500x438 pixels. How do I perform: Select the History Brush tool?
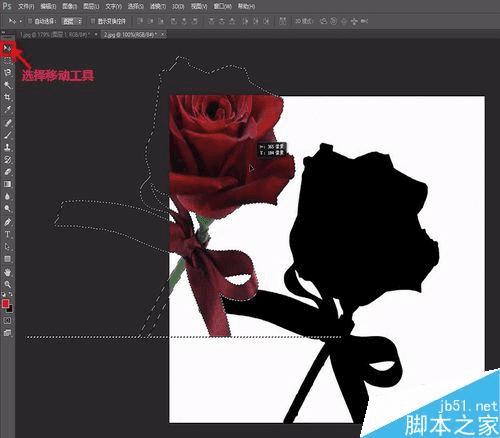(7, 160)
